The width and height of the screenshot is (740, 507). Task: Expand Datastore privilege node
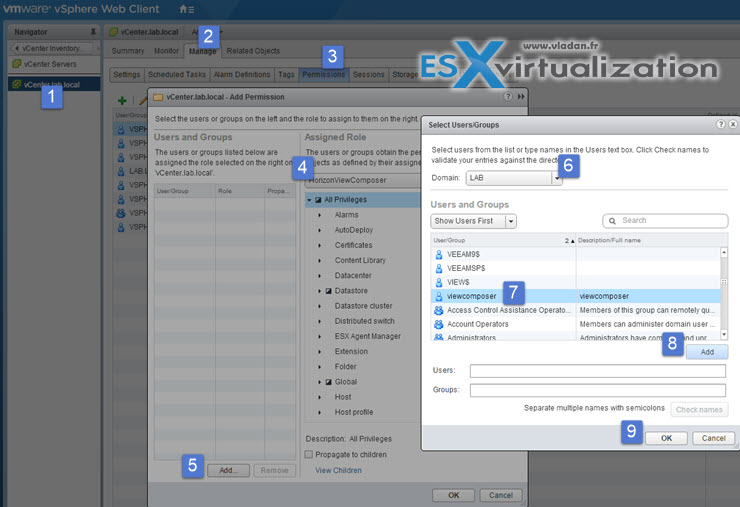(x=320, y=291)
